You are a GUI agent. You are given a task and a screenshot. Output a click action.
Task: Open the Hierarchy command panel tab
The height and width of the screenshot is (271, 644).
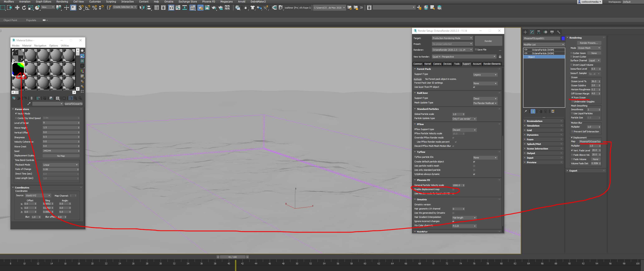(x=538, y=32)
